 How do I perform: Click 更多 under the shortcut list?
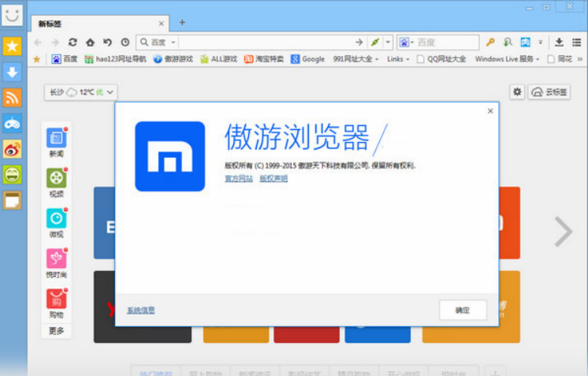coord(56,331)
